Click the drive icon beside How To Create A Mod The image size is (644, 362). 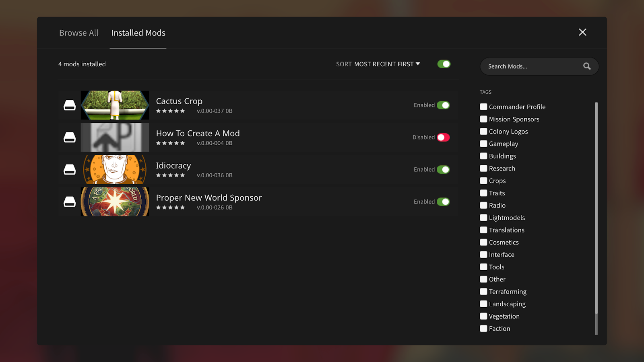pyautogui.click(x=70, y=138)
